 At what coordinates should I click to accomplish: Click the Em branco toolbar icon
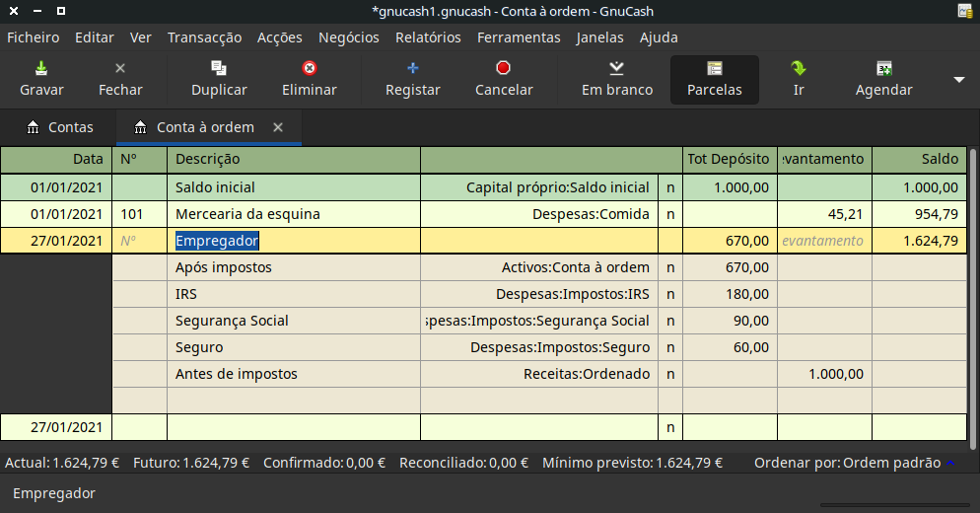click(617, 69)
